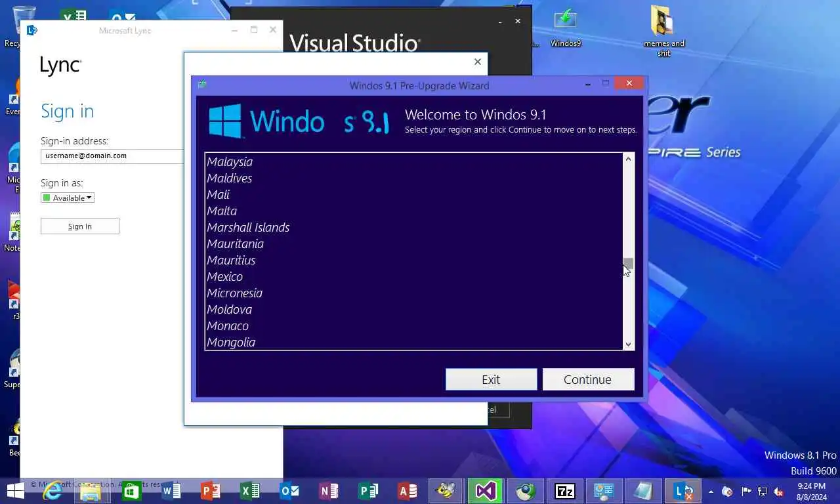Open the network tray icon

point(763,491)
